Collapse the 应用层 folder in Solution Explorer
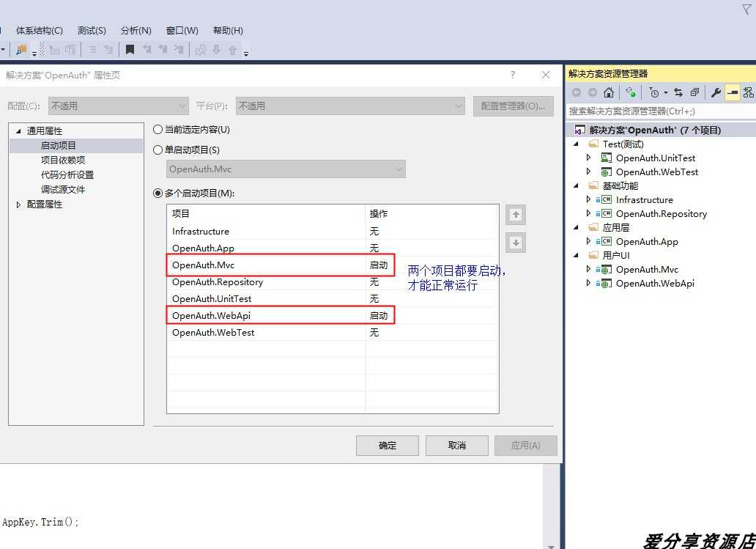The image size is (756, 549). (576, 227)
